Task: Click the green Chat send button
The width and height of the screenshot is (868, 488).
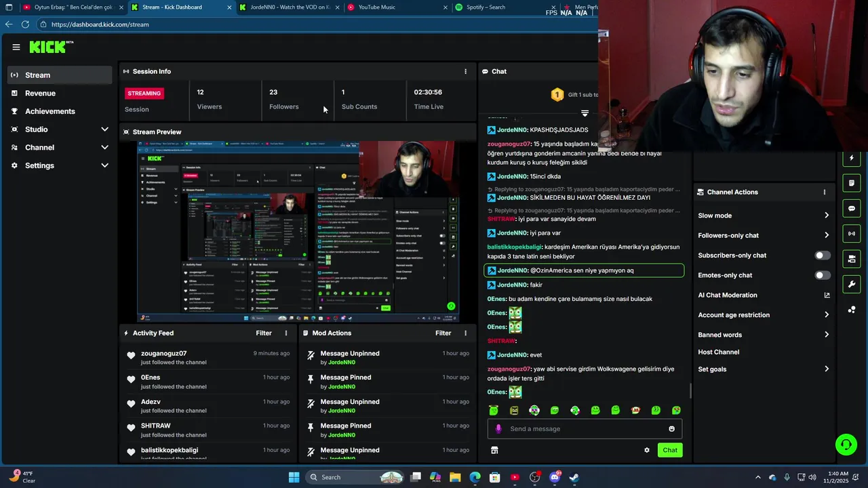Action: pyautogui.click(x=670, y=450)
